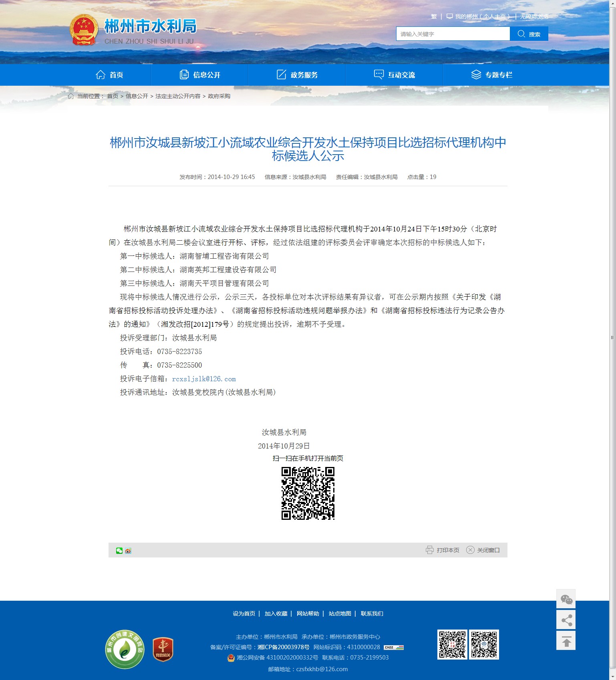Viewport: 616px width, 680px height.
Task: Click the page QR code image
Action: (x=308, y=493)
